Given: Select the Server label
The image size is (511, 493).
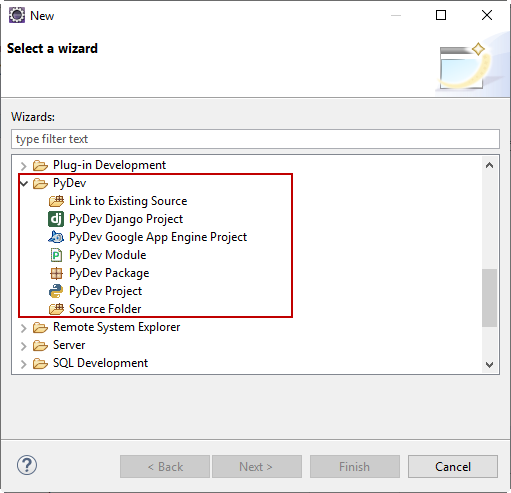Looking at the screenshot, I should [69, 345].
